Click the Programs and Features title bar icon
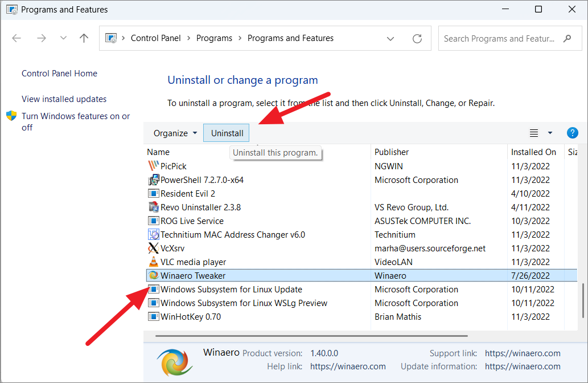 tap(12, 9)
